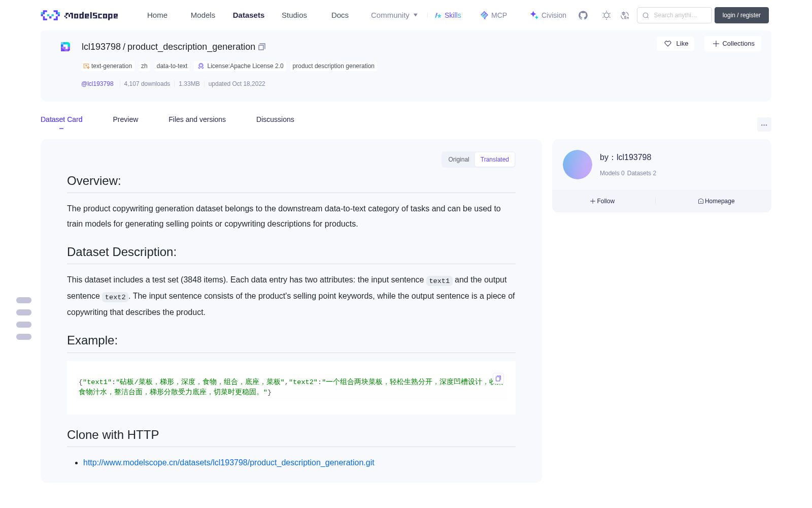Screen dimensions: 812x508
Task: Click the ModelScope logo
Action: 79,15
